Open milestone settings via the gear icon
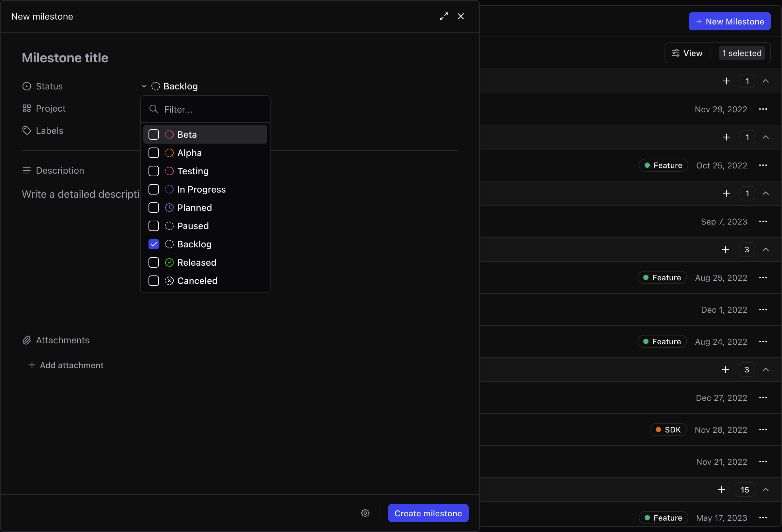This screenshot has height=532, width=782. (x=365, y=513)
